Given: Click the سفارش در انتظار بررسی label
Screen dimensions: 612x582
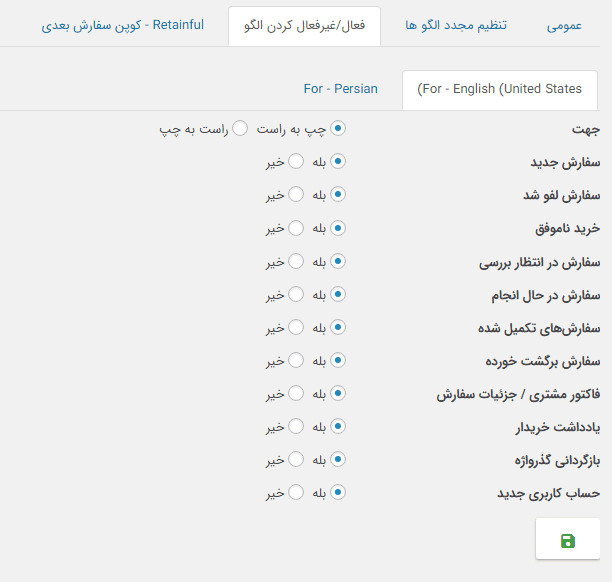Looking at the screenshot, I should point(539,263).
